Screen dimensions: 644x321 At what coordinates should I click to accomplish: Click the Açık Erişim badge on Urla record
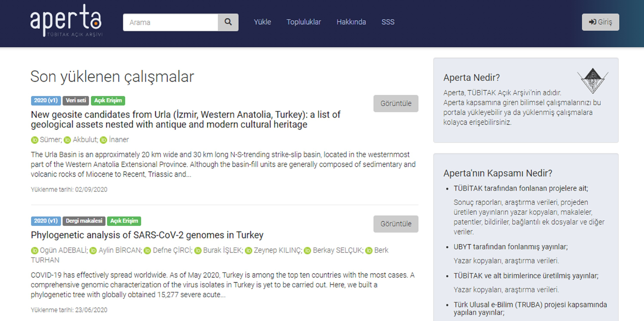pos(108,101)
